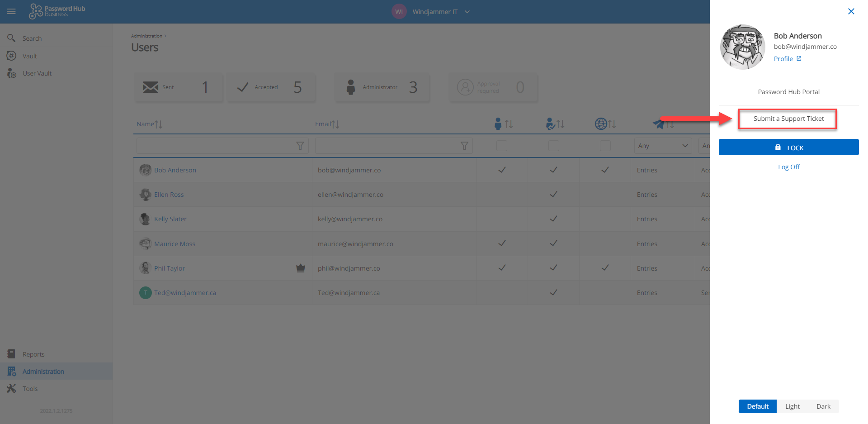Screen dimensions: 868x424
Task: Select the Dark theme option
Action: [823, 406]
